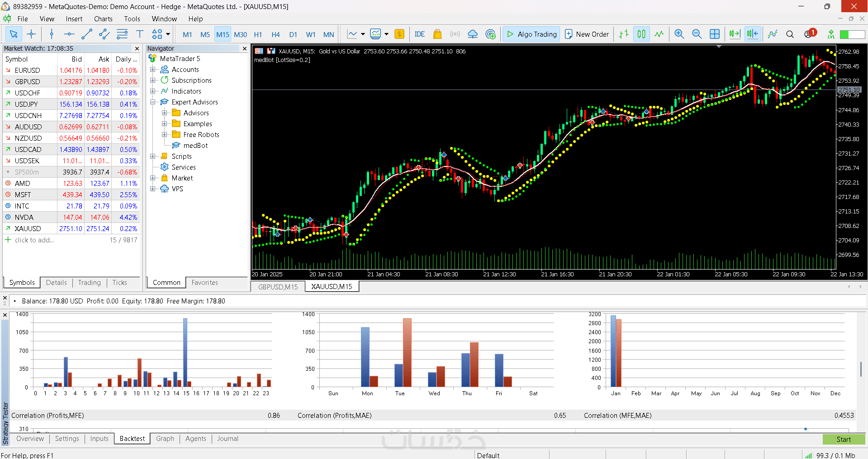Select the text label tool
The height and width of the screenshot is (459, 868).
[140, 34]
